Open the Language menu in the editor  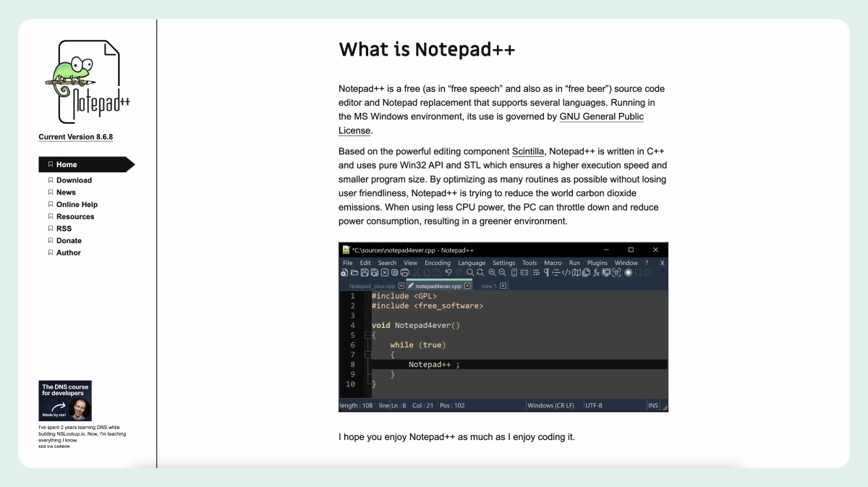tap(472, 263)
